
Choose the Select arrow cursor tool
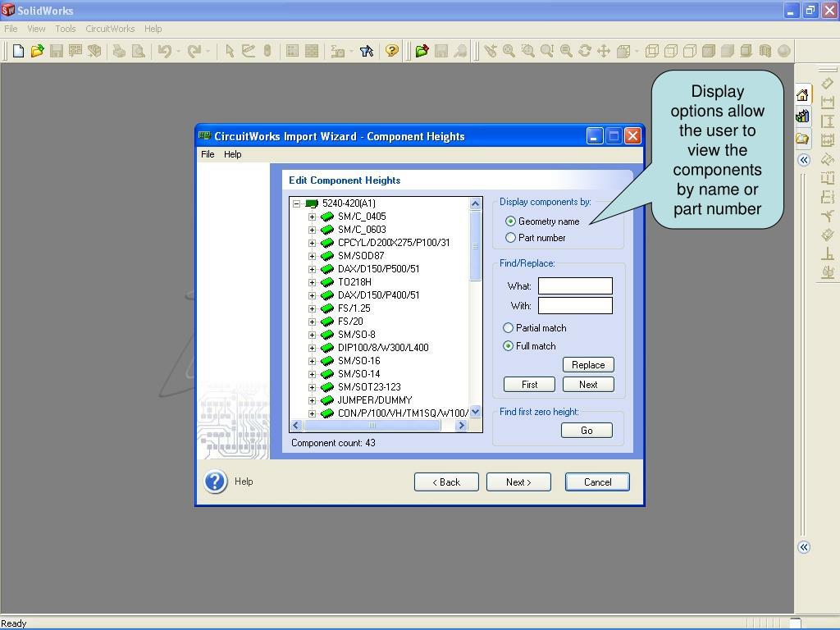point(230,51)
